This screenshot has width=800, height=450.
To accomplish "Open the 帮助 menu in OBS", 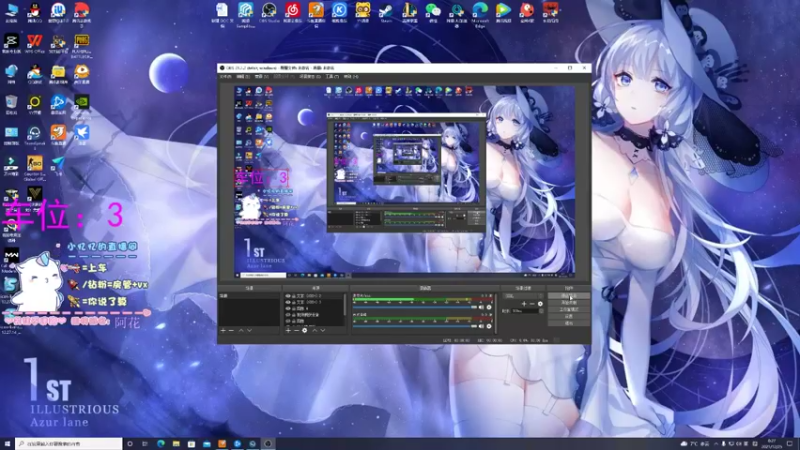I will [x=351, y=77].
